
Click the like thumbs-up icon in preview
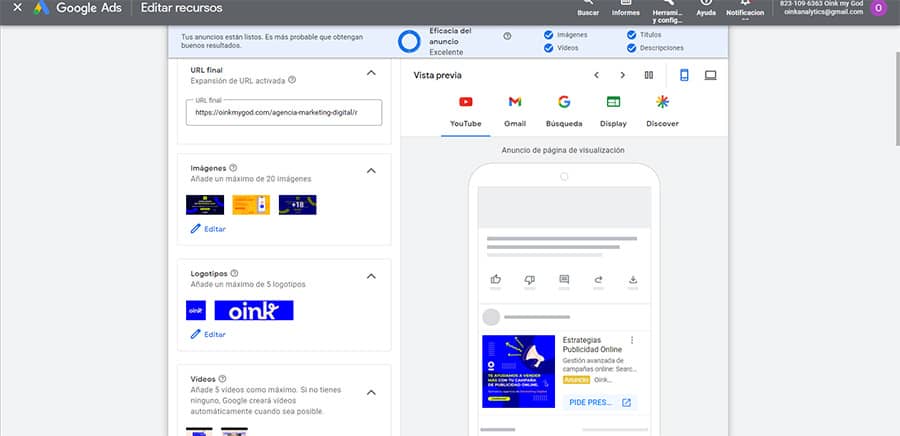click(x=496, y=279)
